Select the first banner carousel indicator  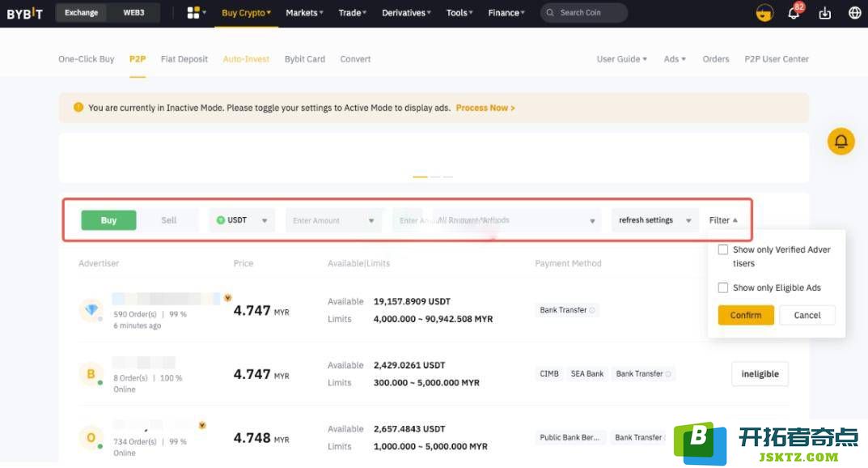coord(420,177)
